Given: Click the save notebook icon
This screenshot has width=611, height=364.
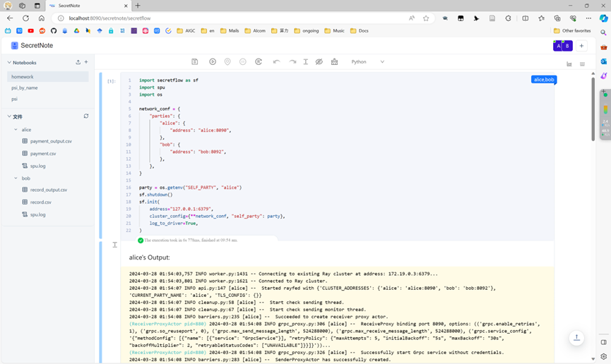Looking at the screenshot, I should (195, 62).
